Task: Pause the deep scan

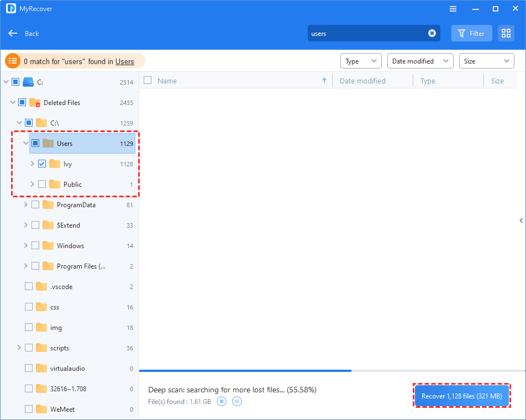Action: [237, 401]
